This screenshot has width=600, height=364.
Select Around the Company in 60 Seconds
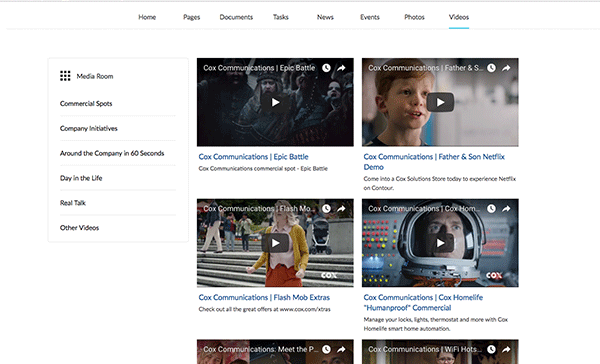tap(112, 153)
